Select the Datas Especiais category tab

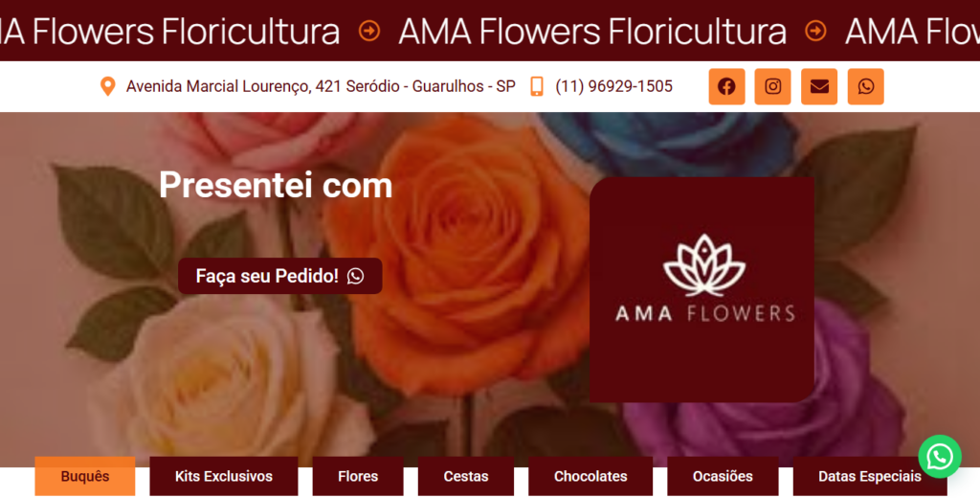pyautogui.click(x=870, y=476)
